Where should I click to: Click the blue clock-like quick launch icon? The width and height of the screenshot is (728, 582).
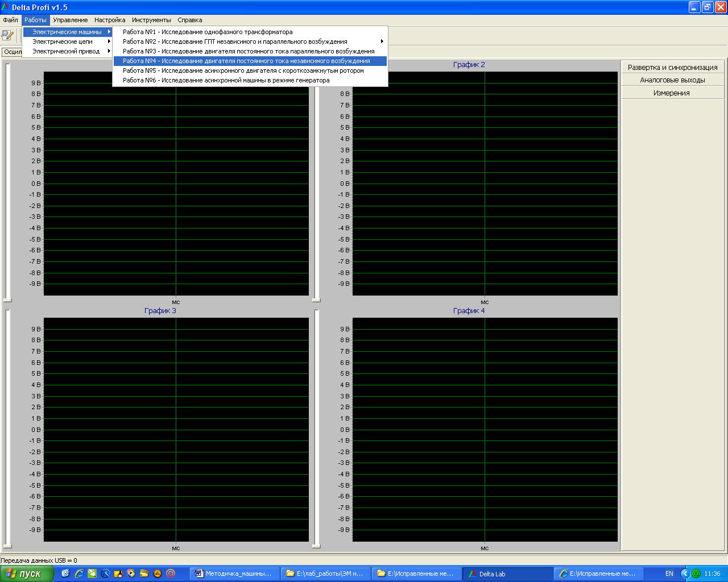(x=105, y=573)
